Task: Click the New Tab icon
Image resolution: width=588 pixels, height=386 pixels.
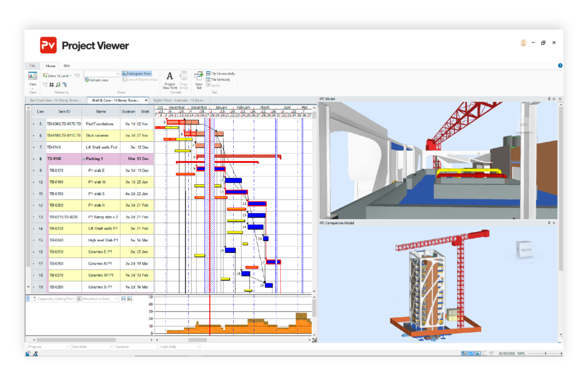Action: 199,76
